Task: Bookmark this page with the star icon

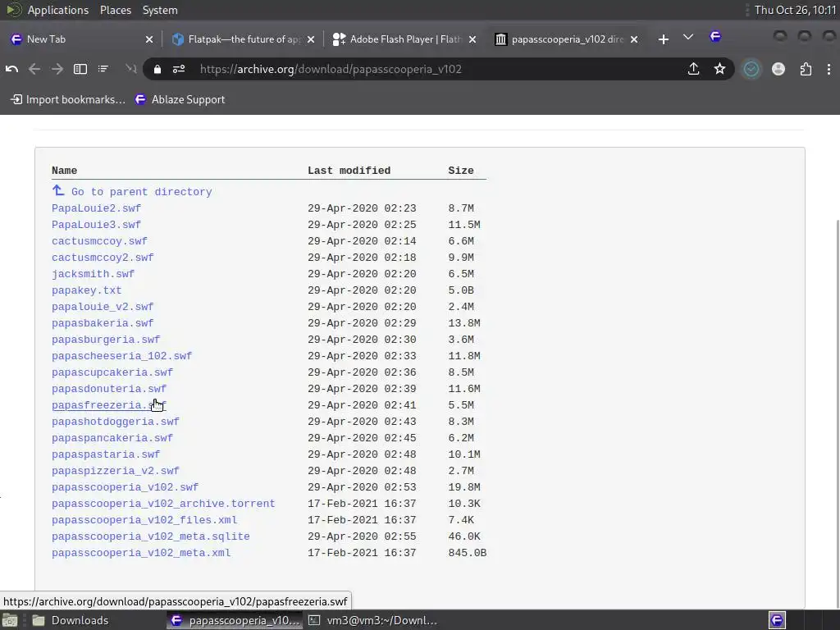Action: pyautogui.click(x=719, y=69)
